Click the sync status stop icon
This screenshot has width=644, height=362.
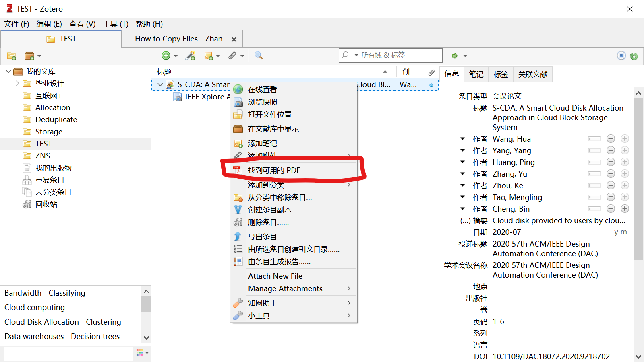pos(621,56)
